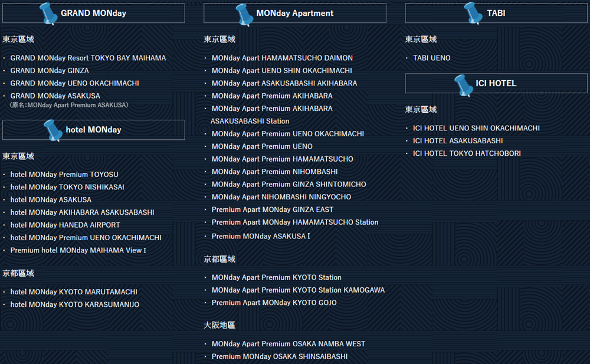Open hotel MONday KYOTO MARUTAMACHI
Image resolution: width=590 pixels, height=364 pixels.
(x=74, y=292)
